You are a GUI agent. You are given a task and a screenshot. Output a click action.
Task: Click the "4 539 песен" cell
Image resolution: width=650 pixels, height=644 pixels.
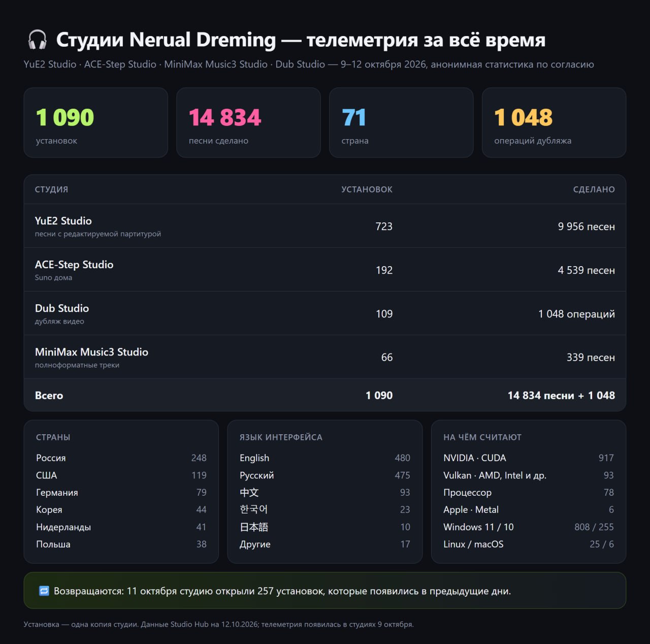(x=587, y=270)
